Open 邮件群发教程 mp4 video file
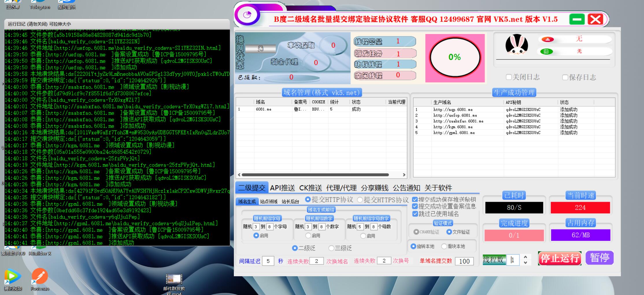 174,284
